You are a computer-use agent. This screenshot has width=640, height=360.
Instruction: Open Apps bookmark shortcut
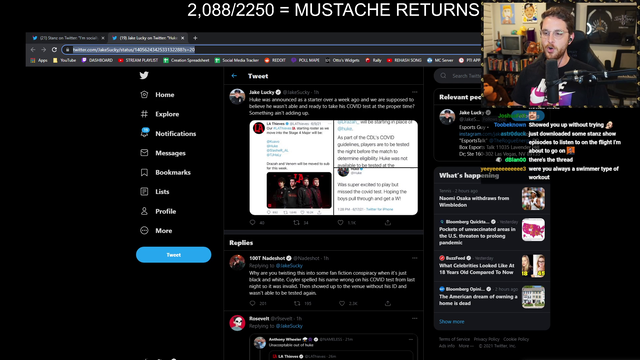(39, 60)
